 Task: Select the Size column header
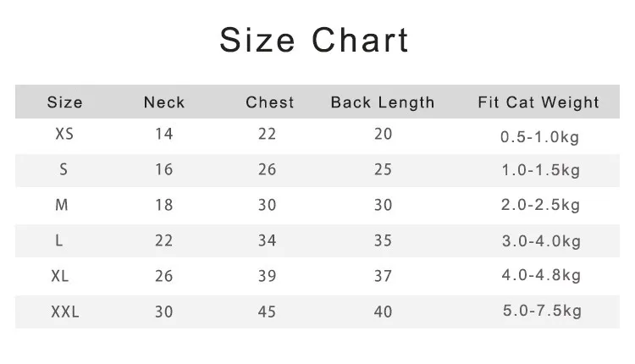(65, 102)
